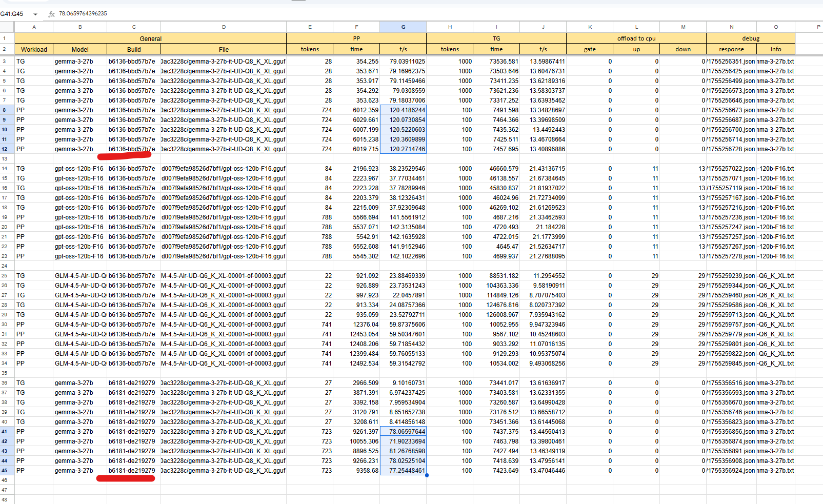Select column E header
This screenshot has height=504, width=823.
pos(310,27)
